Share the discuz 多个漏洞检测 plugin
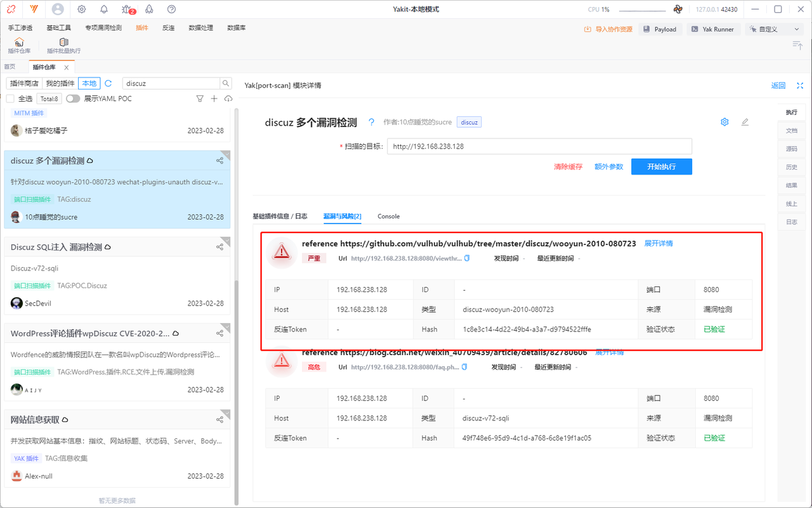This screenshot has height=508, width=812. (x=219, y=161)
